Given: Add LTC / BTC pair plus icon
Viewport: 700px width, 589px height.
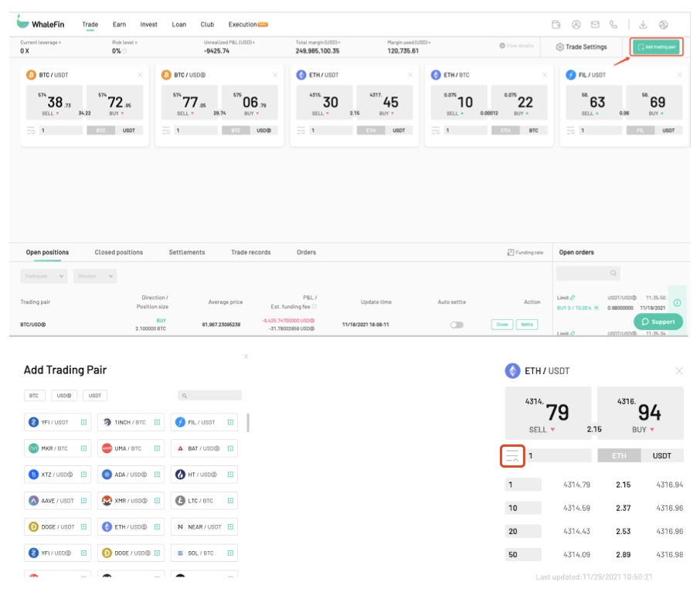Looking at the screenshot, I should [230, 501].
